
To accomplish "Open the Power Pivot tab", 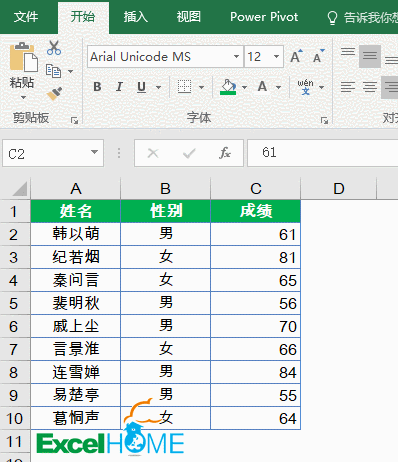I will point(264,17).
